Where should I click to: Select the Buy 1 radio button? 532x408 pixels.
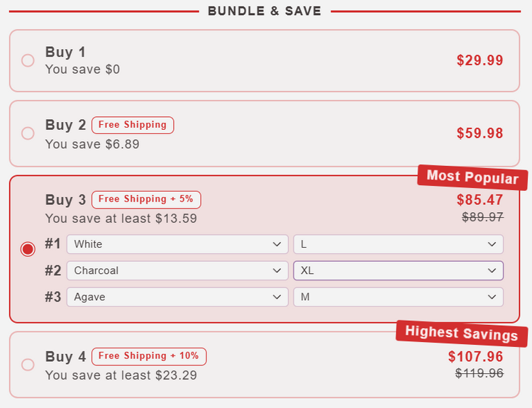28,60
